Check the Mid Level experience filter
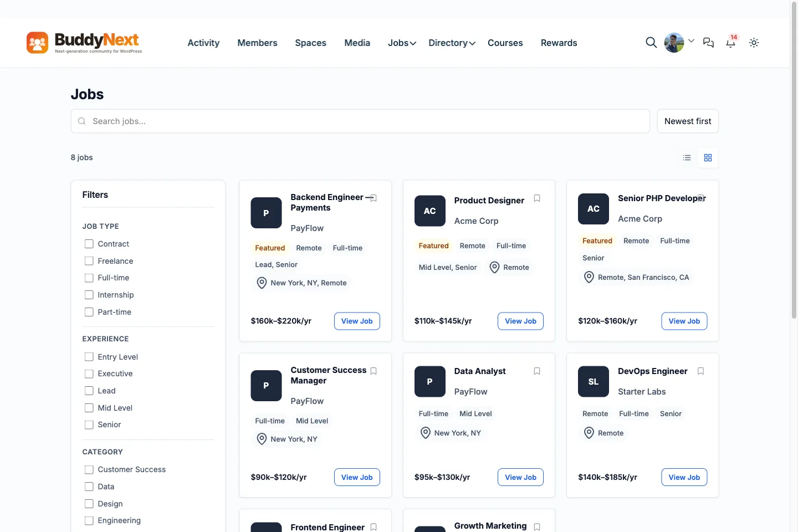The height and width of the screenshot is (532, 798). 89,408
